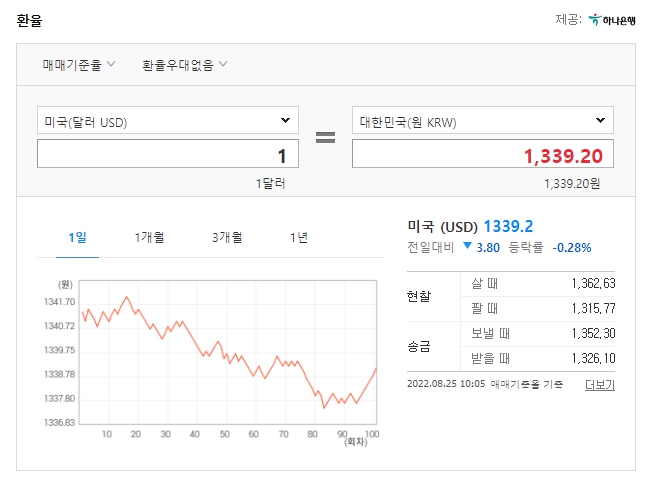
Task: Click the 2022.08.25 10:05 timestamp
Action: pos(446,384)
